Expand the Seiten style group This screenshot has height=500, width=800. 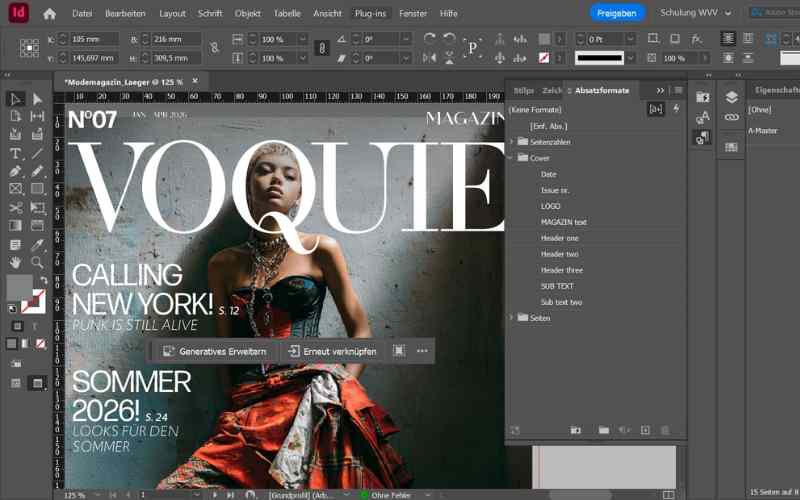click(x=511, y=317)
